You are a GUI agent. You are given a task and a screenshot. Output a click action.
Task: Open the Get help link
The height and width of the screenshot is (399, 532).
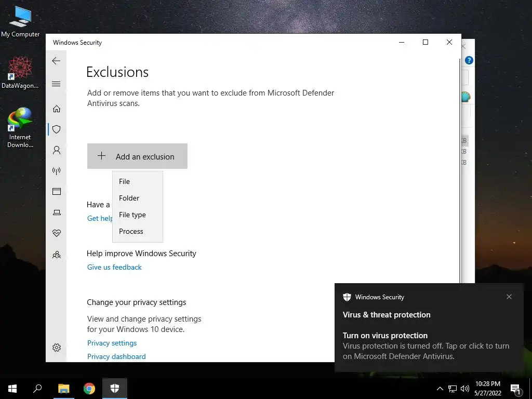click(x=100, y=219)
